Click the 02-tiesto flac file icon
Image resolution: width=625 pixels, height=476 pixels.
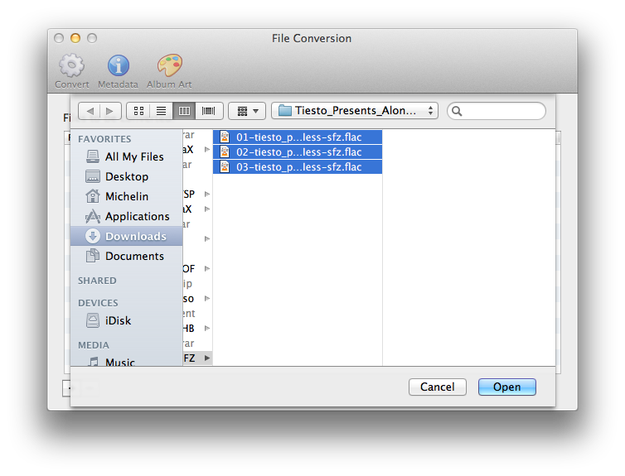(x=225, y=152)
